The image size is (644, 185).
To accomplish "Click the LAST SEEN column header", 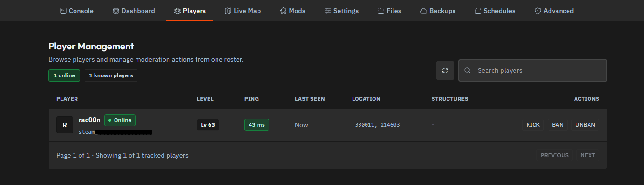I will 310,99.
